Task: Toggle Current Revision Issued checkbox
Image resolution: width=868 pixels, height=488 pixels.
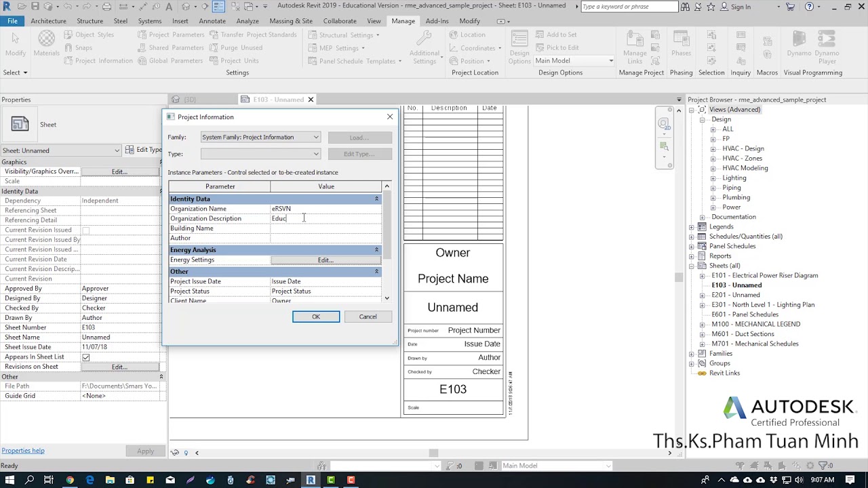Action: pyautogui.click(x=85, y=230)
